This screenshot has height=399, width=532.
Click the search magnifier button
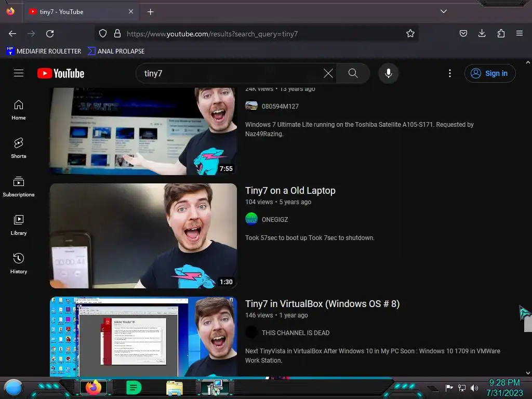point(353,73)
